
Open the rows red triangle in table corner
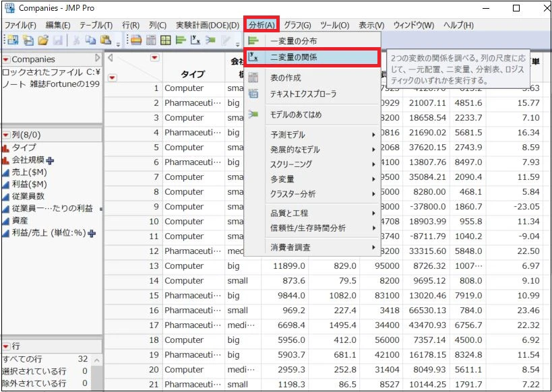[112, 77]
